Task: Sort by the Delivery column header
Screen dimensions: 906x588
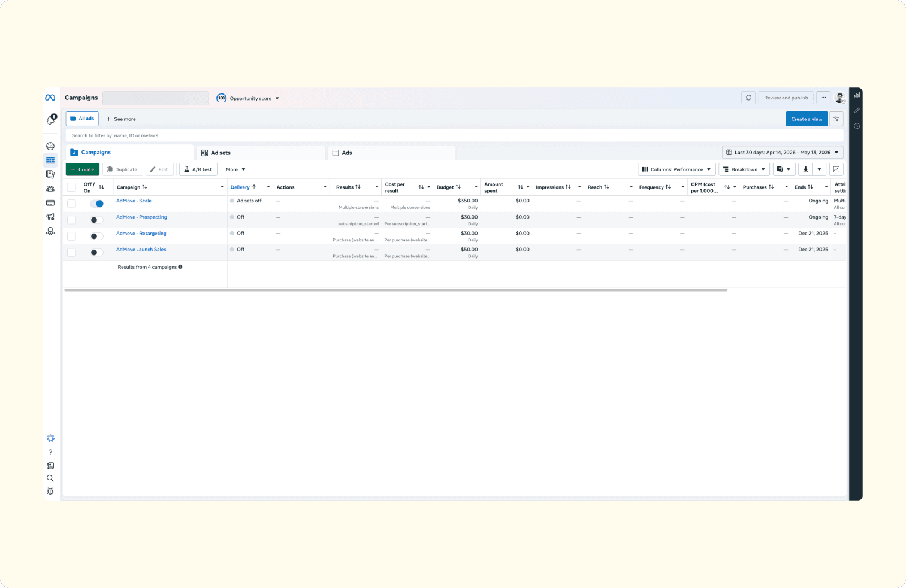Action: point(243,187)
